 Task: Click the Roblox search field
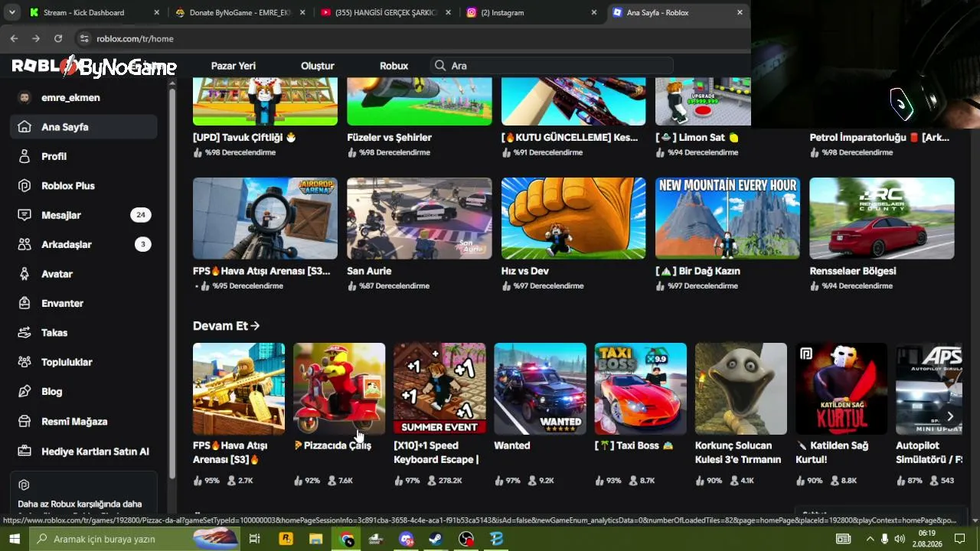(551, 66)
